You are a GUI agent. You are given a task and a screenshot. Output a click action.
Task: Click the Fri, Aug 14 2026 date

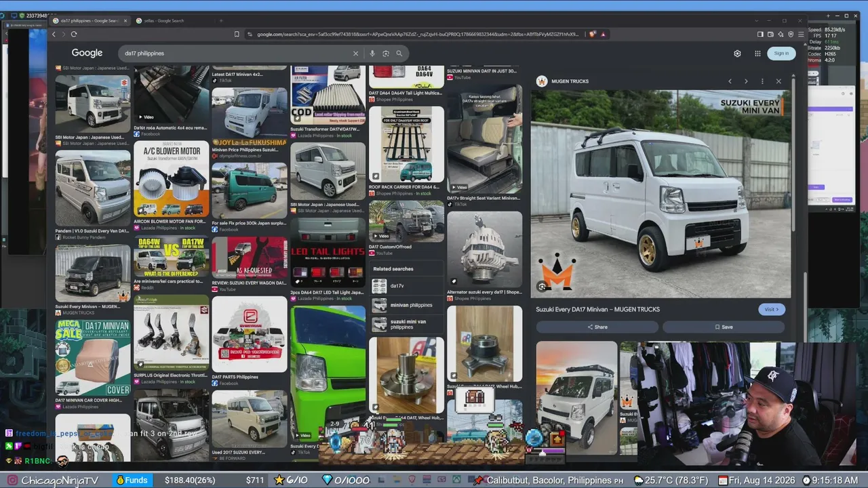762,481
